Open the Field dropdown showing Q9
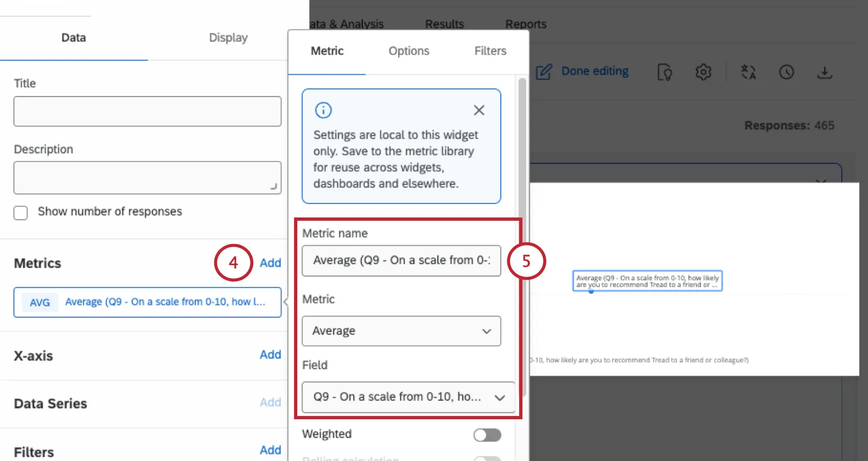This screenshot has width=868, height=461. click(409, 397)
